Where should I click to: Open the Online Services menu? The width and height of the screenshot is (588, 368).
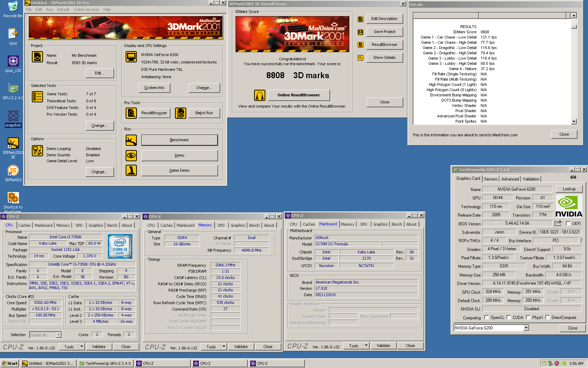86,9
